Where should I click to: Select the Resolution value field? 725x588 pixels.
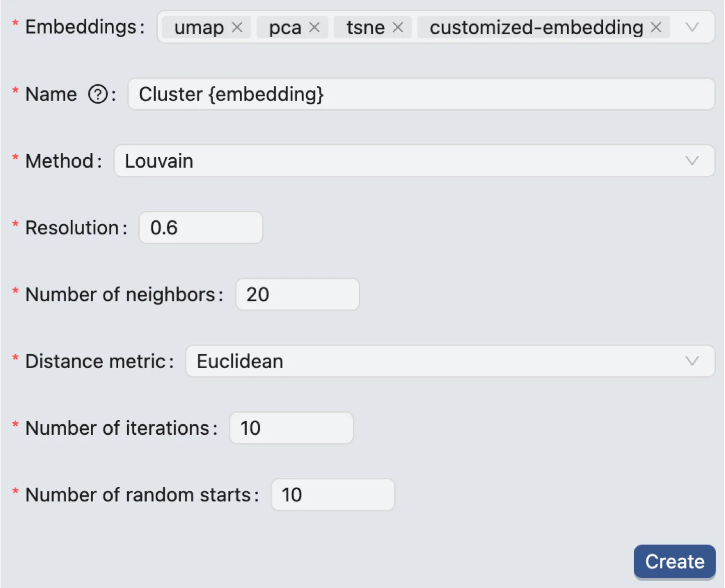point(200,228)
